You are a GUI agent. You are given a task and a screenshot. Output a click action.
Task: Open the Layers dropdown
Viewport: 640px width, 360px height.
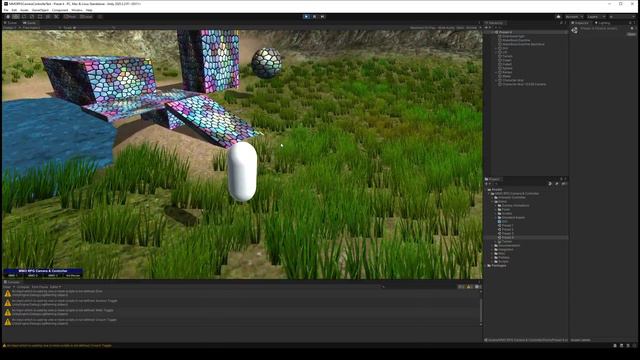point(596,17)
